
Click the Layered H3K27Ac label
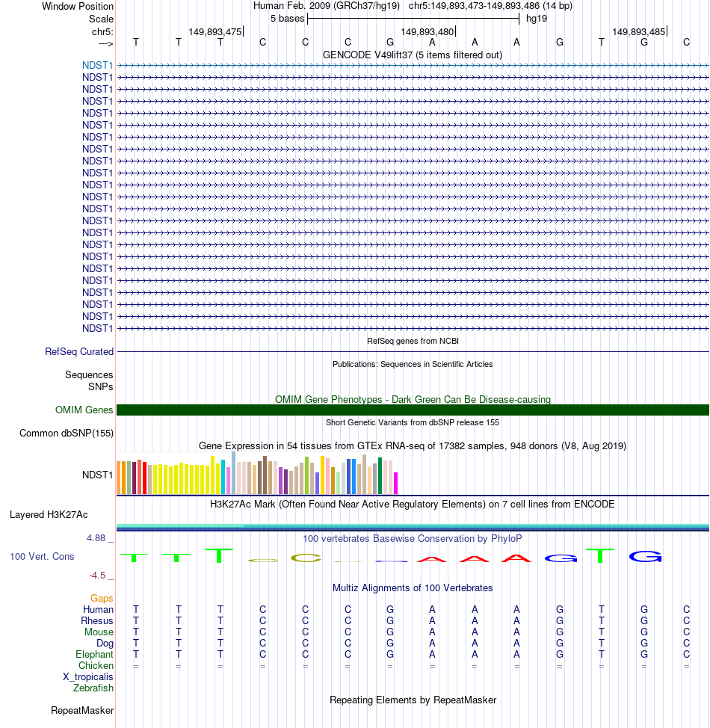point(49,514)
